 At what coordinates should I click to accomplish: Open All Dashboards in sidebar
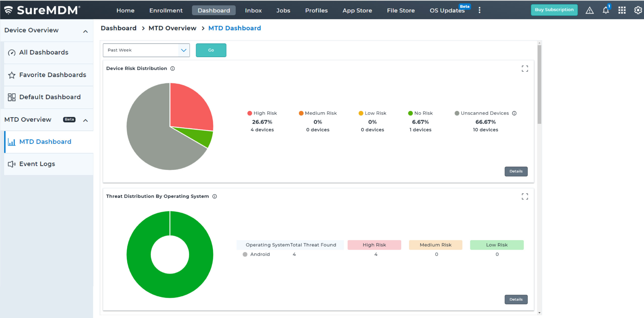coord(49,52)
